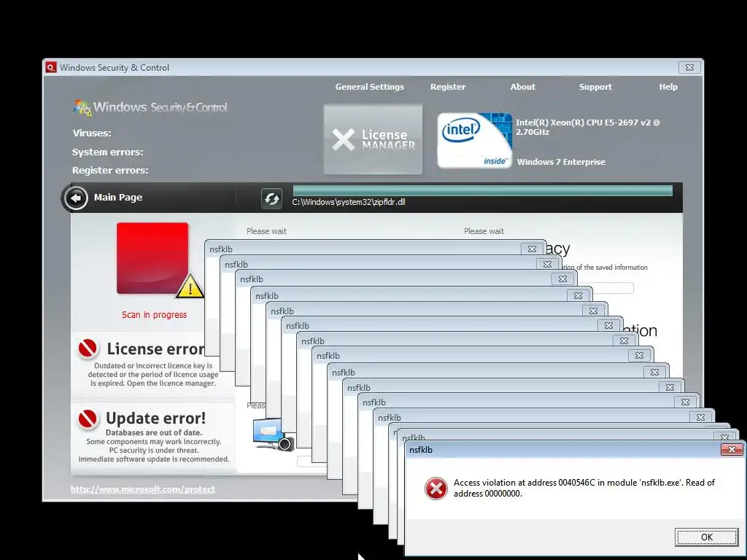Click the Update error prohibition icon
747x560 pixels.
click(88, 419)
